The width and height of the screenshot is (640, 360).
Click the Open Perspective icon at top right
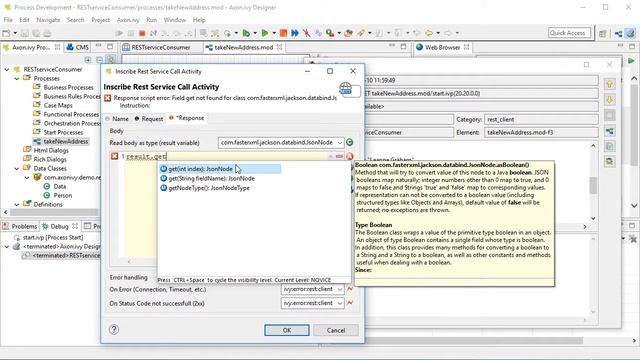click(603, 33)
